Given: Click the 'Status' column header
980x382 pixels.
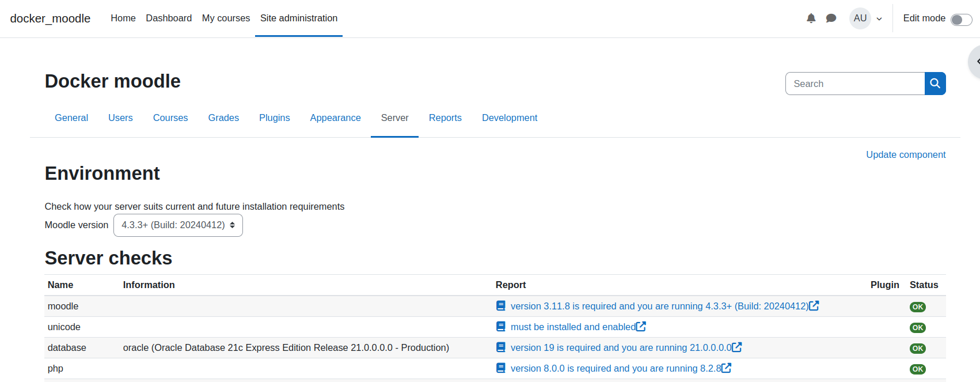Looking at the screenshot, I should coord(924,285).
